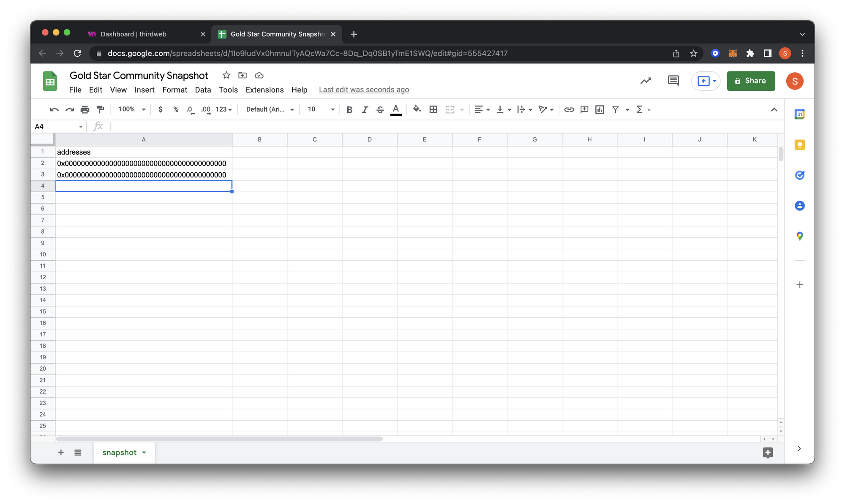Open Contacts side panel

tap(799, 206)
